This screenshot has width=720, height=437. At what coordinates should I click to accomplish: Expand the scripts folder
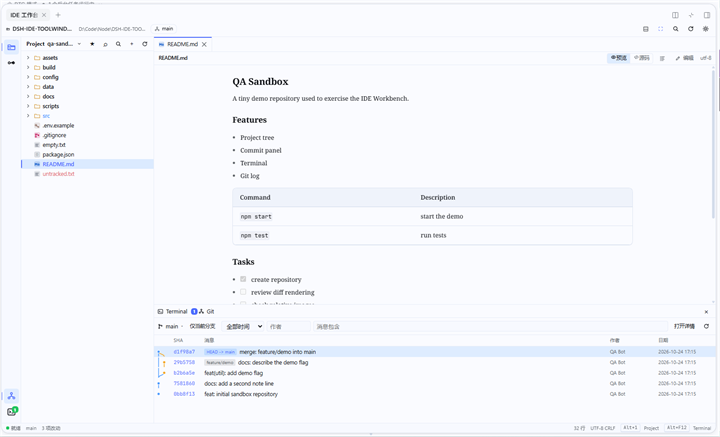pos(28,106)
